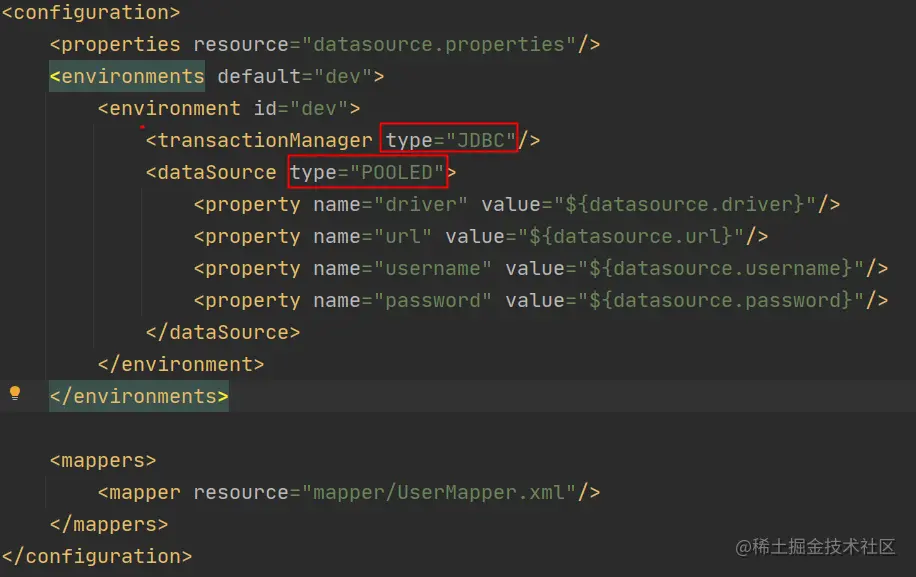The height and width of the screenshot is (577, 916).
Task: Click the ${datasource.username} value
Action: 721,269
